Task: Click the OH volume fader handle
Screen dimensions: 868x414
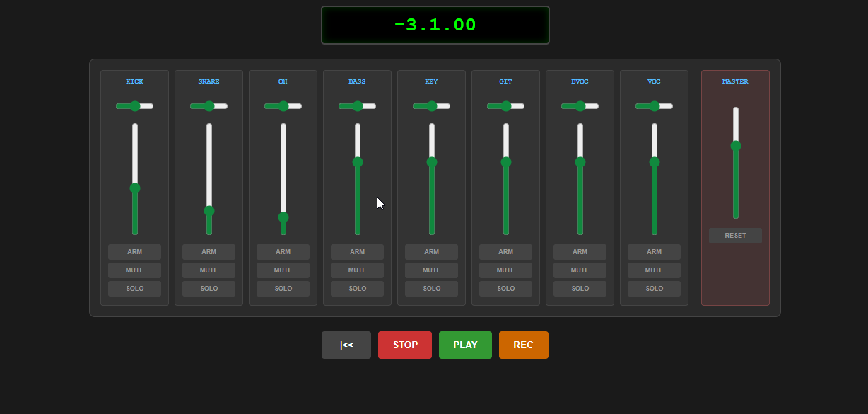Action: (283, 217)
